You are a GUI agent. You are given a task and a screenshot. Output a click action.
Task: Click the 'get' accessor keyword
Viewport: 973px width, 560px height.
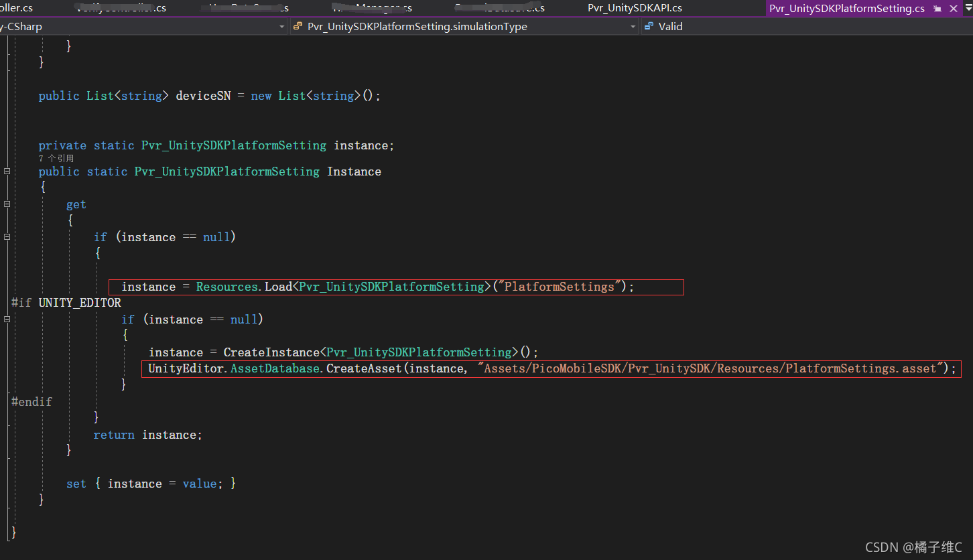76,204
